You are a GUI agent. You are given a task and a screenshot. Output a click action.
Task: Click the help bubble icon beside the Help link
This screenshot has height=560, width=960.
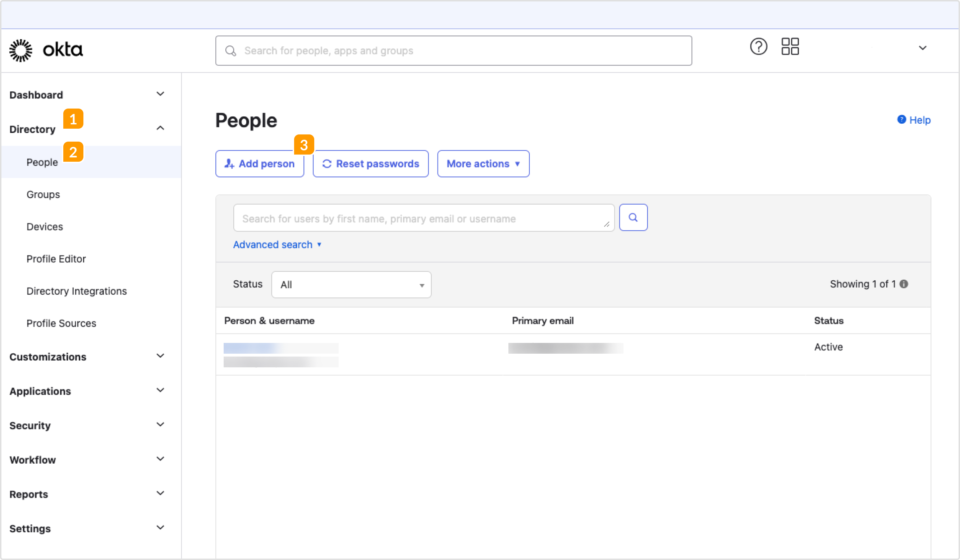point(902,120)
